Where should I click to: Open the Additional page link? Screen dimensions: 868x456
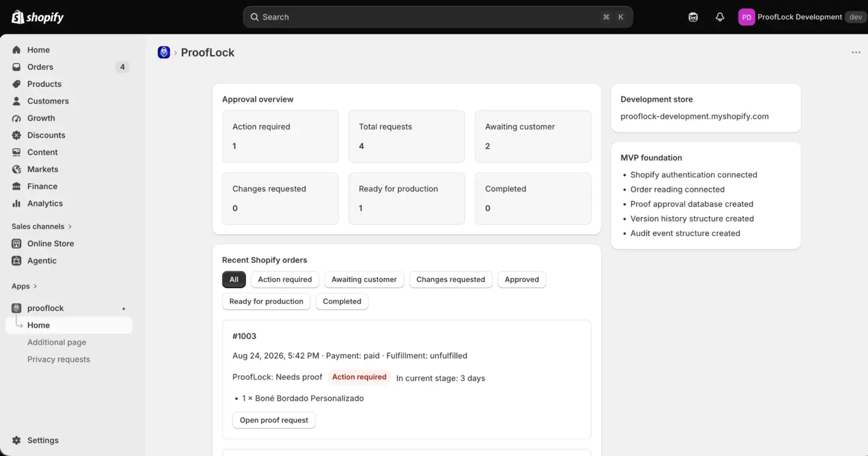pyautogui.click(x=57, y=342)
